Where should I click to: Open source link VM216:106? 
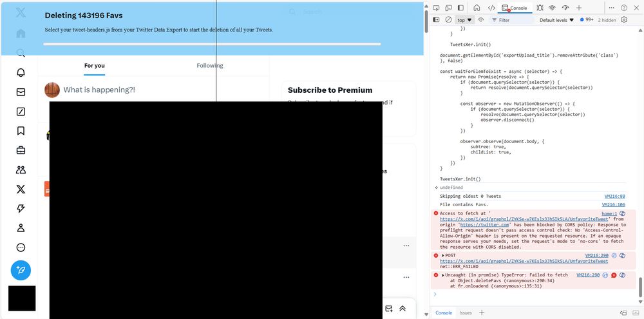613,204
